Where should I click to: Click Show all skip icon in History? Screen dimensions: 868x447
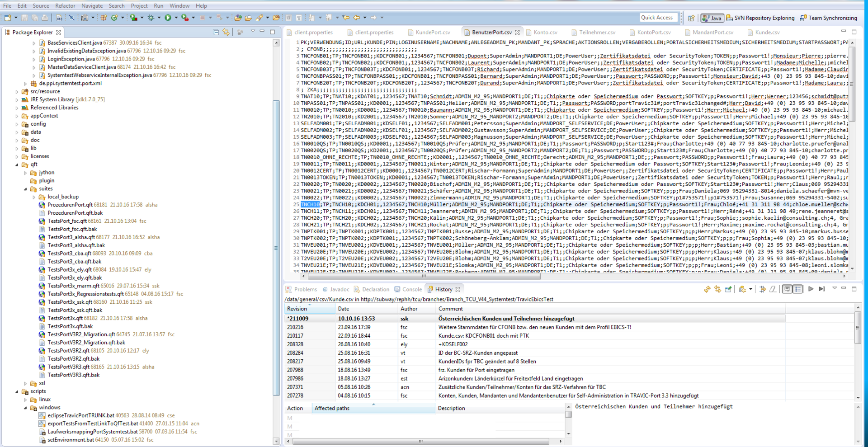(822, 289)
